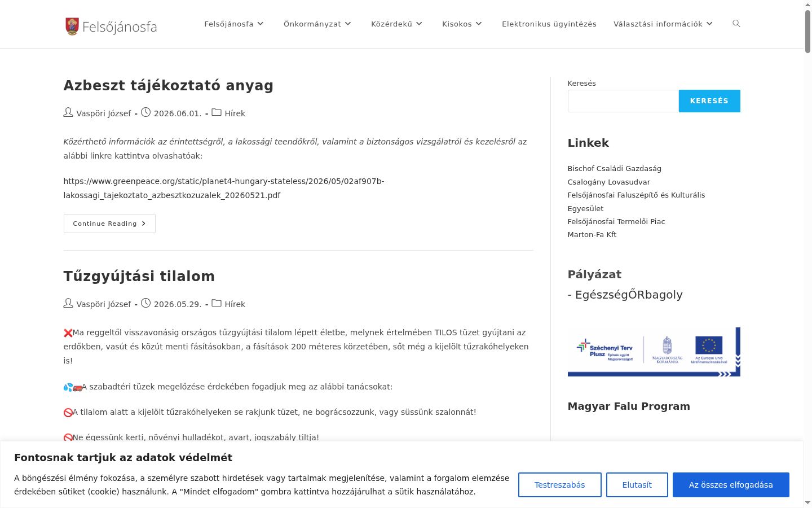Click the Magyar Falu Program heading

tap(629, 406)
